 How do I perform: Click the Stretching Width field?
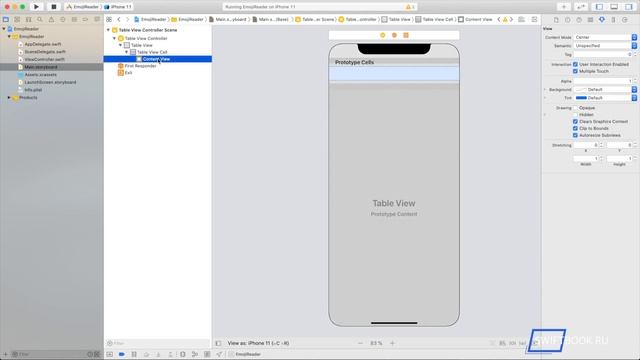click(586, 158)
